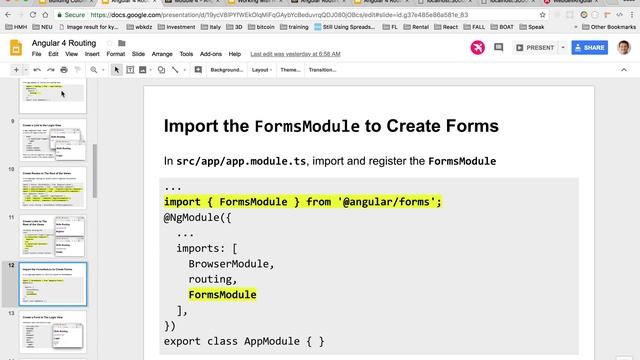Start the presentation with PRESENT
Viewport: 640px width, 360px height.
tap(535, 48)
